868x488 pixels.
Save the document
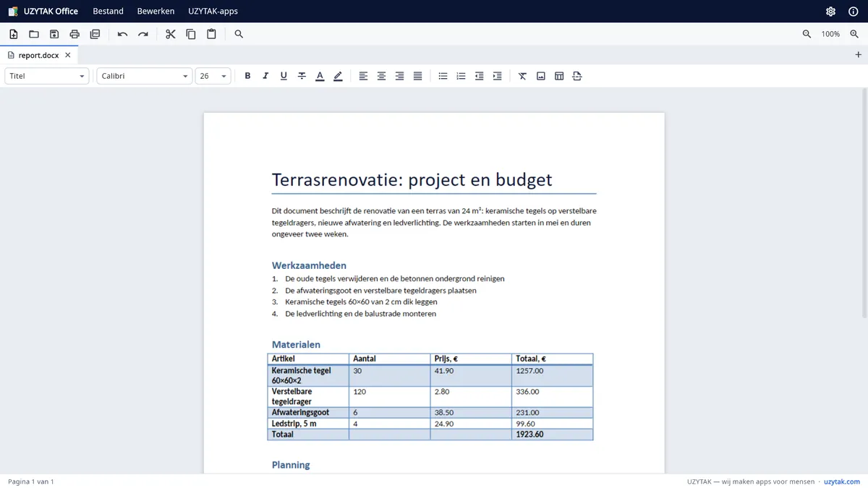click(54, 34)
